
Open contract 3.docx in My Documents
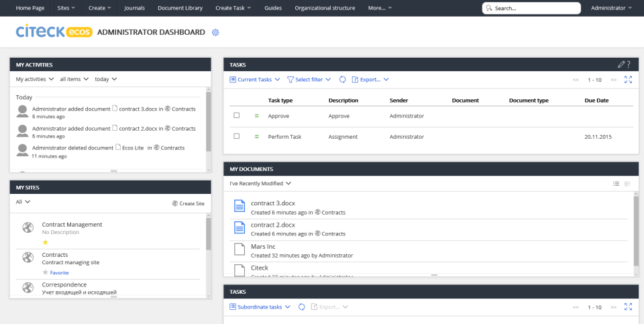(273, 203)
